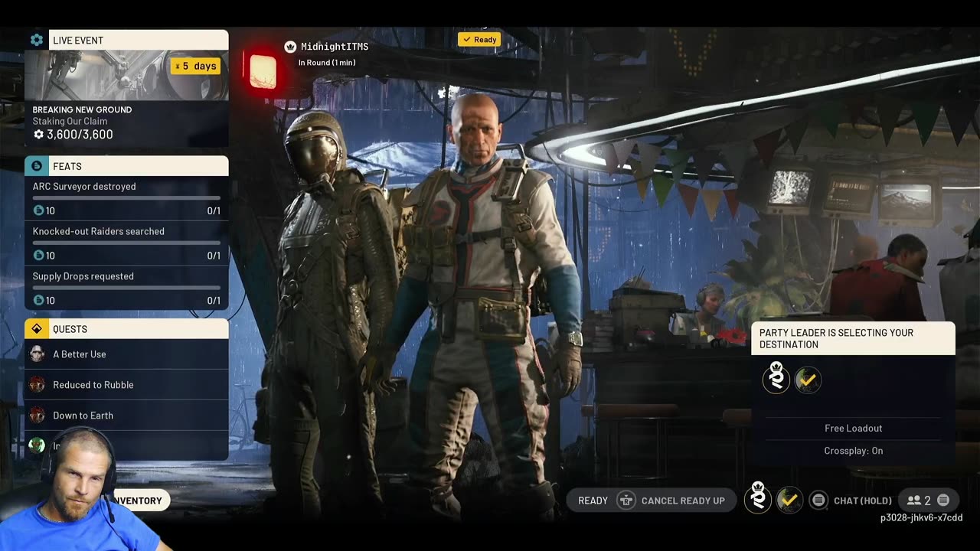This screenshot has width=980, height=551.
Task: Open the party members count 2 button
Action: coord(927,500)
